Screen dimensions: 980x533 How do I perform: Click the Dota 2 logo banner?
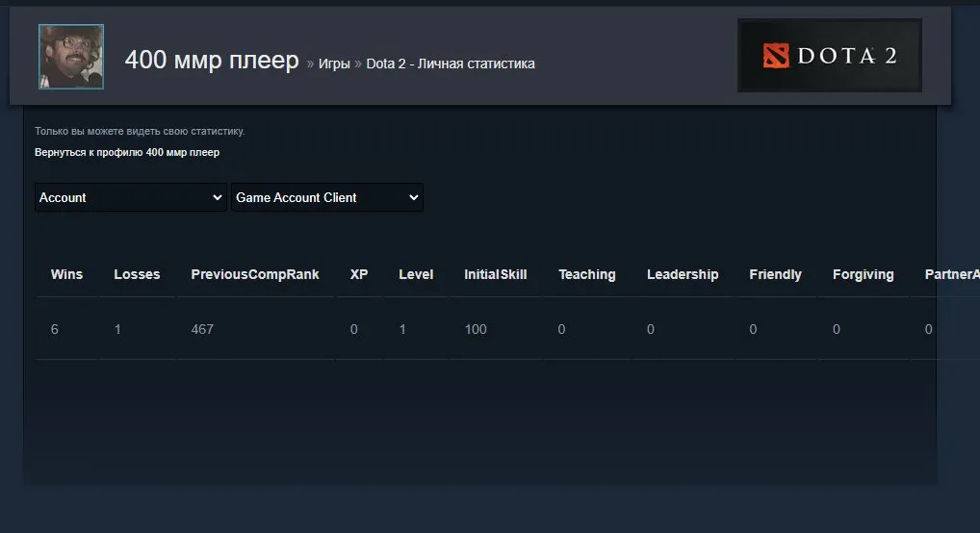830,56
